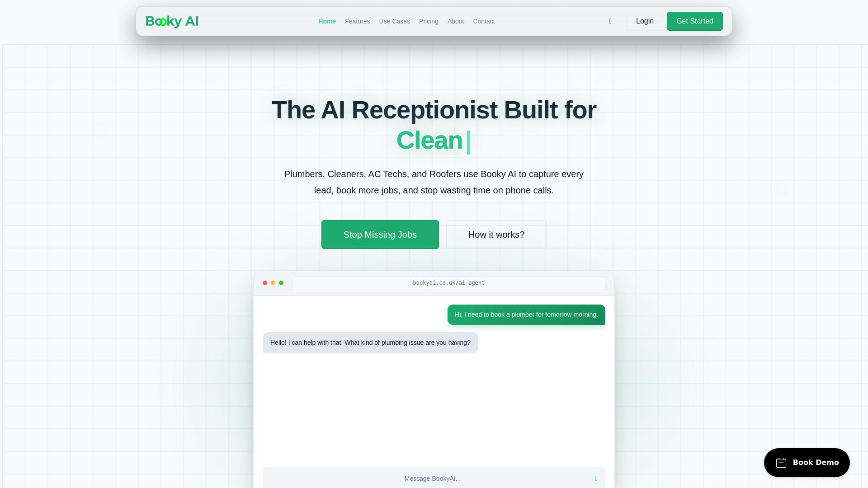Click the bookyai.co.uk/ai-agent address bar
The height and width of the screenshot is (488, 868).
(x=448, y=283)
